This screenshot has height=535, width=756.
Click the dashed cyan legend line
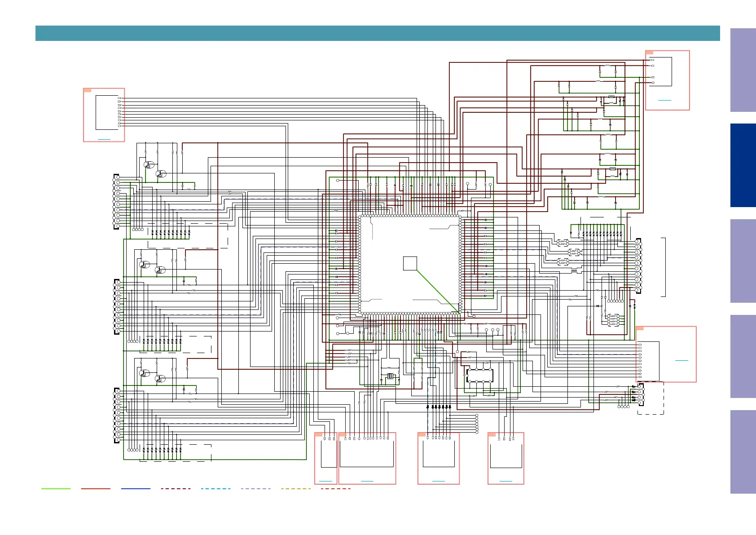[x=215, y=488]
